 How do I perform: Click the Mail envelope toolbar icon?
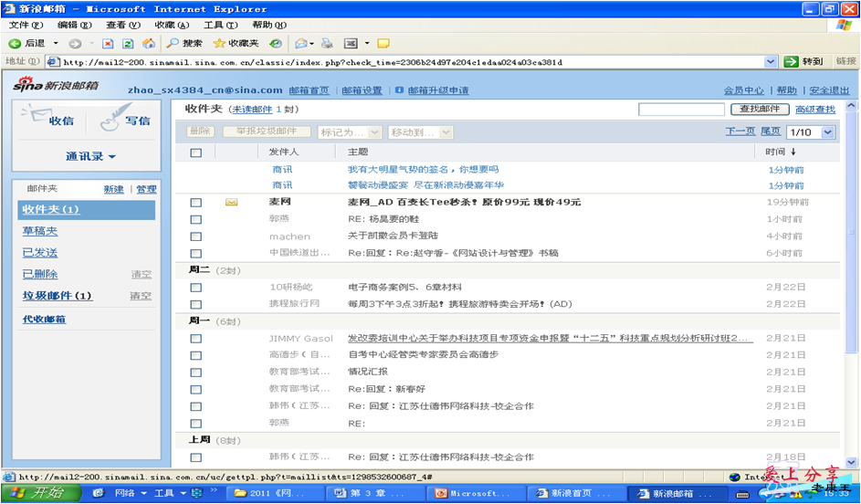point(300,44)
